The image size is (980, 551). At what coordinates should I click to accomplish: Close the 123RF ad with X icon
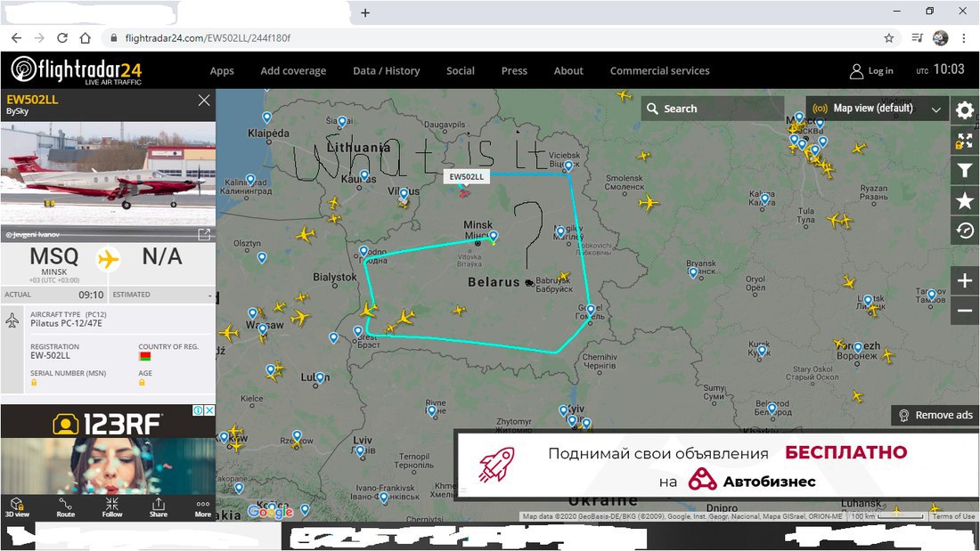(210, 410)
